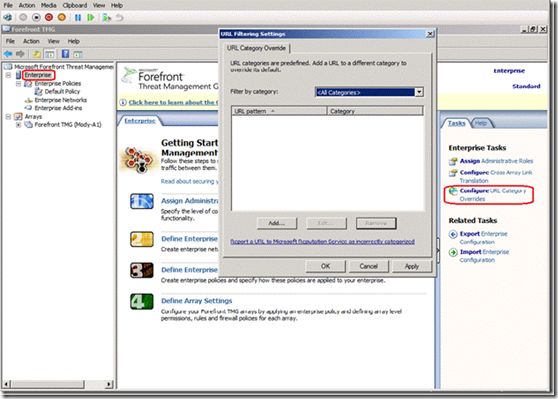The image size is (558, 399).
Task: Click the step 1 Assign Administrative icon
Action: pyautogui.click(x=142, y=201)
